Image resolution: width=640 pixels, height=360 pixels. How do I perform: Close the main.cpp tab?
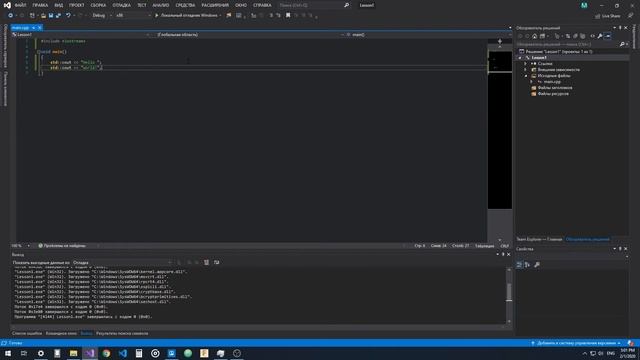click(x=40, y=28)
